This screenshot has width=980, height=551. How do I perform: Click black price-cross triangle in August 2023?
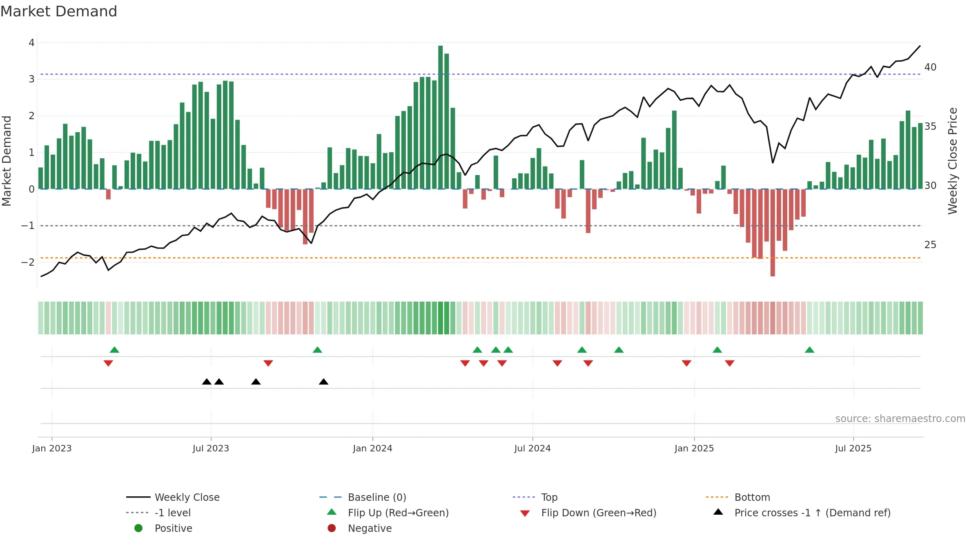click(256, 382)
